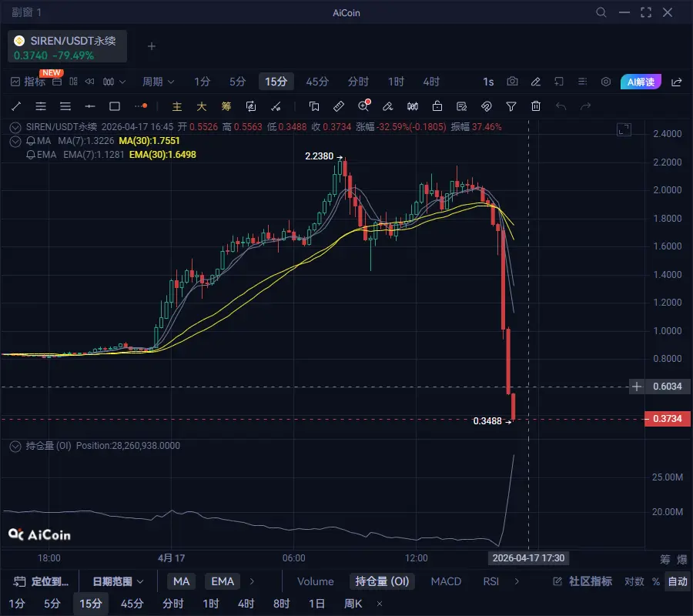
Task: Click the link chain tool icon
Action: (486, 106)
